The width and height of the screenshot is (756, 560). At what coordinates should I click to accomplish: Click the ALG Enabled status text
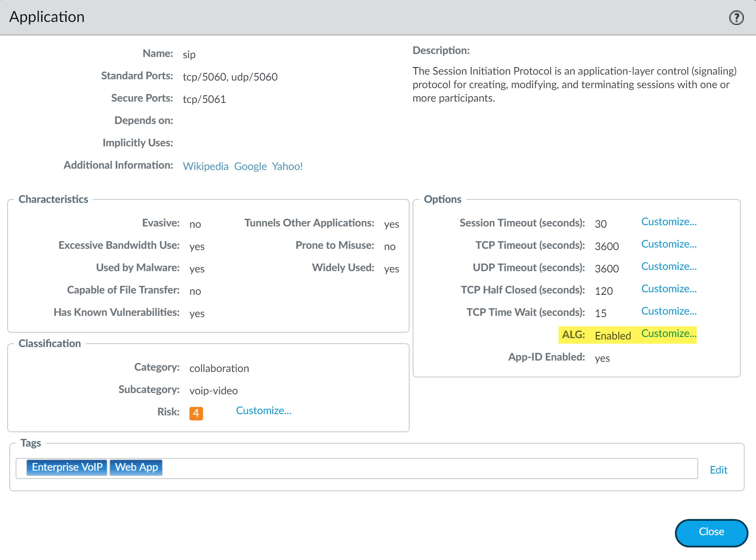tap(613, 336)
